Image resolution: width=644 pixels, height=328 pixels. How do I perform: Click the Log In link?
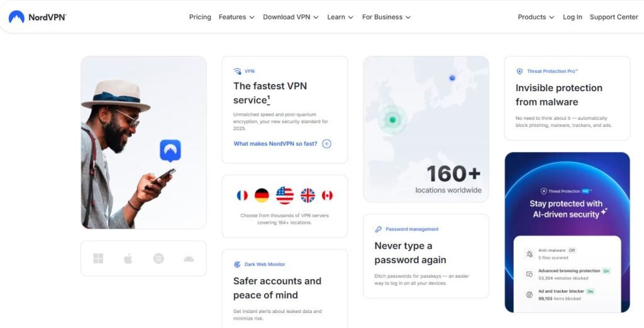pos(572,17)
